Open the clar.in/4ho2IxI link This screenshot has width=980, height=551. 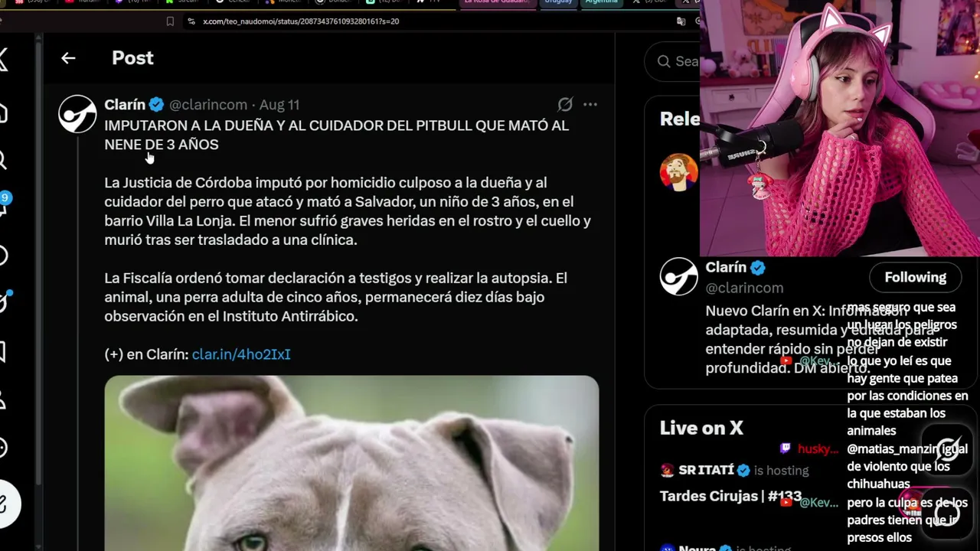[x=241, y=354]
